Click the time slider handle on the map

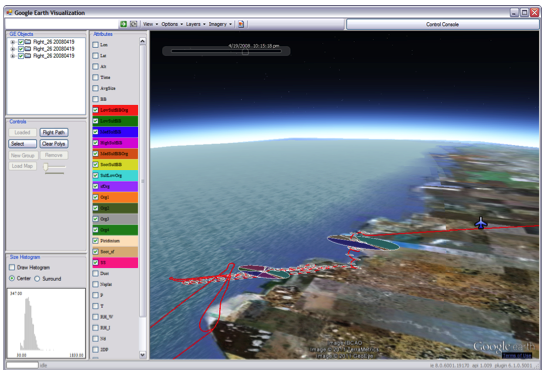pyautogui.click(x=245, y=52)
